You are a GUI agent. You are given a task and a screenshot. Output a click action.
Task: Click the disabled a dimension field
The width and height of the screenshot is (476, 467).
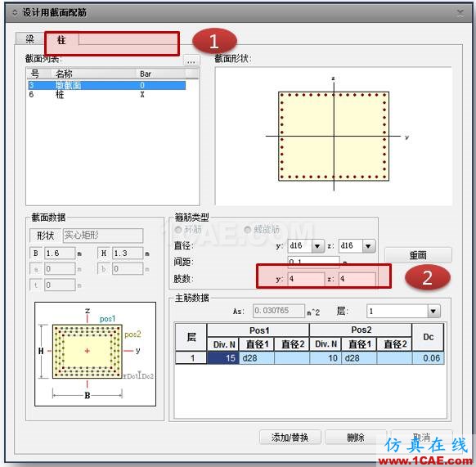pyautogui.click(x=60, y=269)
